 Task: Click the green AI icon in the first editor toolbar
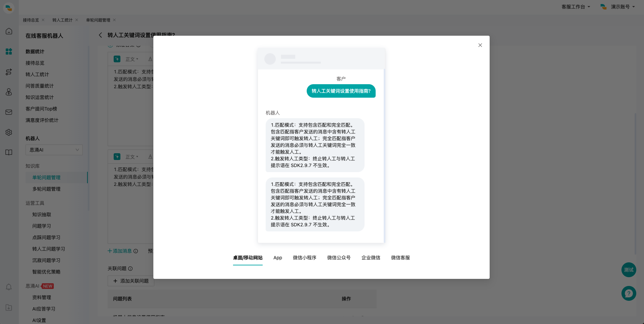(x=117, y=59)
